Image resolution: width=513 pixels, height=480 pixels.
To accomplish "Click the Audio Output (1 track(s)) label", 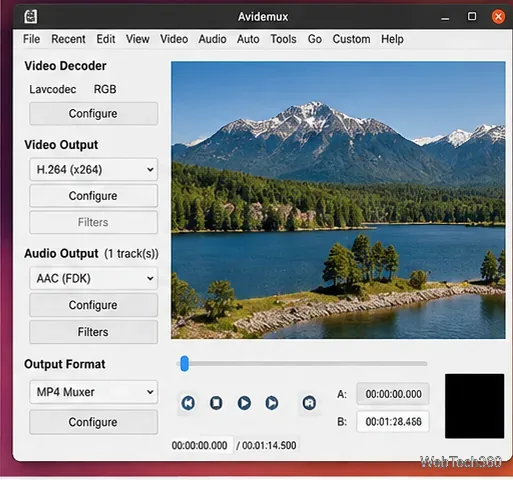I will click(91, 254).
